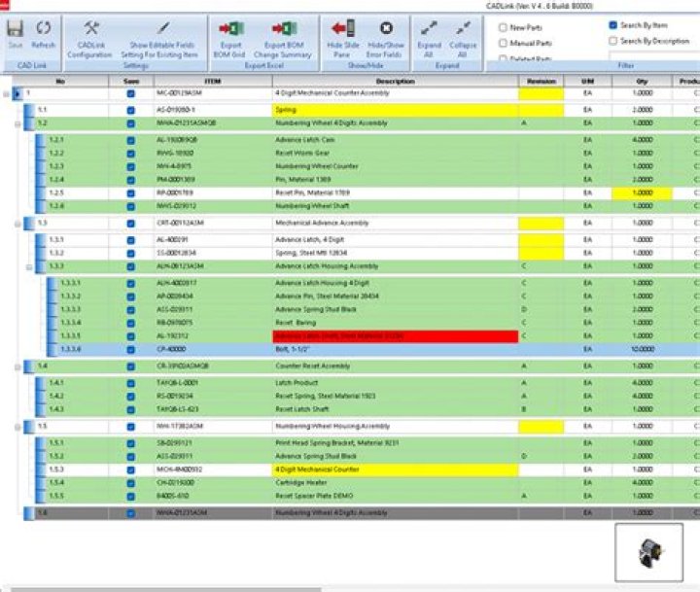
Task: Click the Filter search input field
Action: tap(654, 55)
